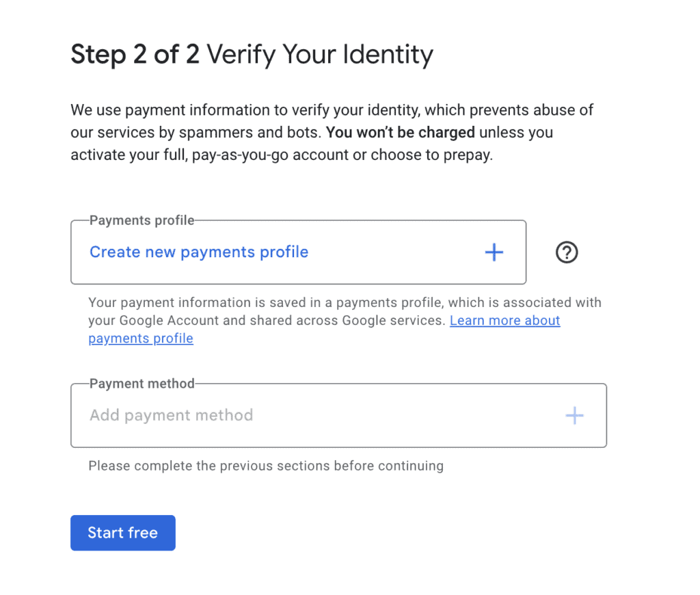Click the "Please complete the previous sections" message
This screenshot has width=700, height=595.
(x=265, y=466)
